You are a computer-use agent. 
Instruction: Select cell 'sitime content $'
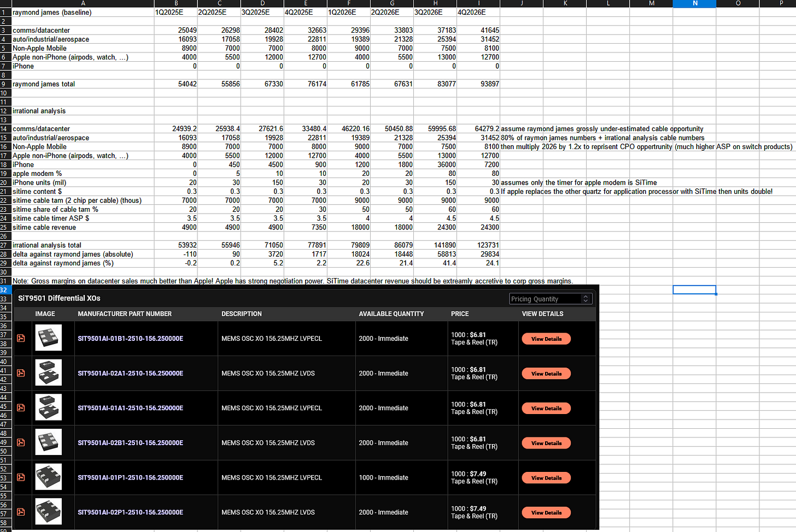[x=83, y=192]
